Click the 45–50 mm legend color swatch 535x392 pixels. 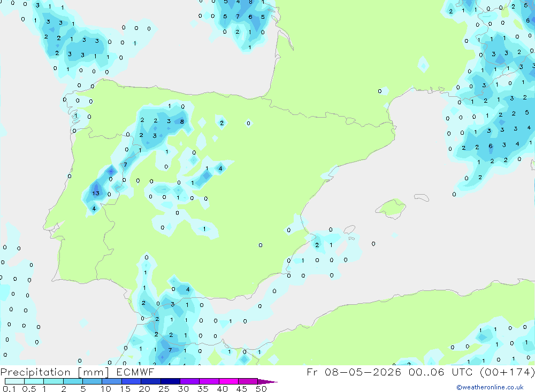pyautogui.click(x=248, y=381)
